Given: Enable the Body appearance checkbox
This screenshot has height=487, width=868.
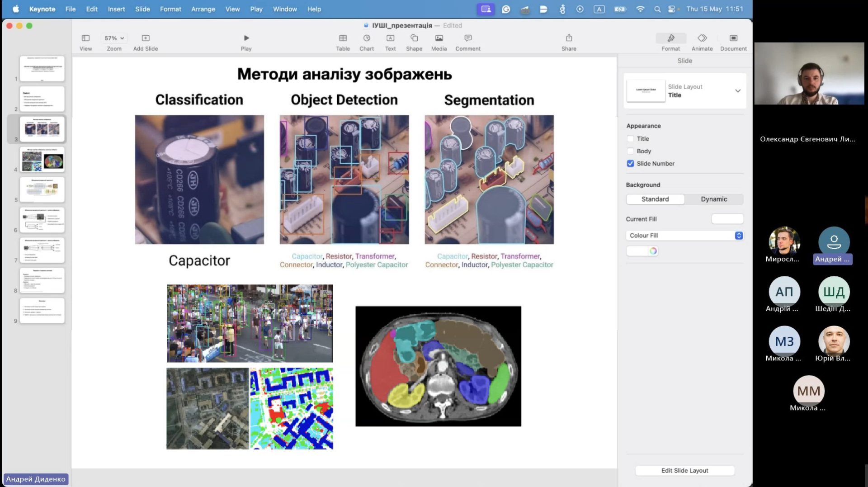Looking at the screenshot, I should coord(631,151).
